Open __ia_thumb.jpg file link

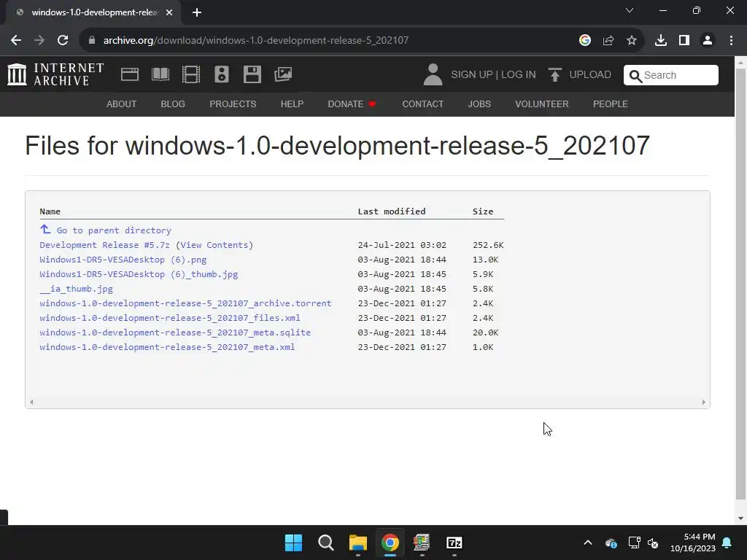[76, 289]
